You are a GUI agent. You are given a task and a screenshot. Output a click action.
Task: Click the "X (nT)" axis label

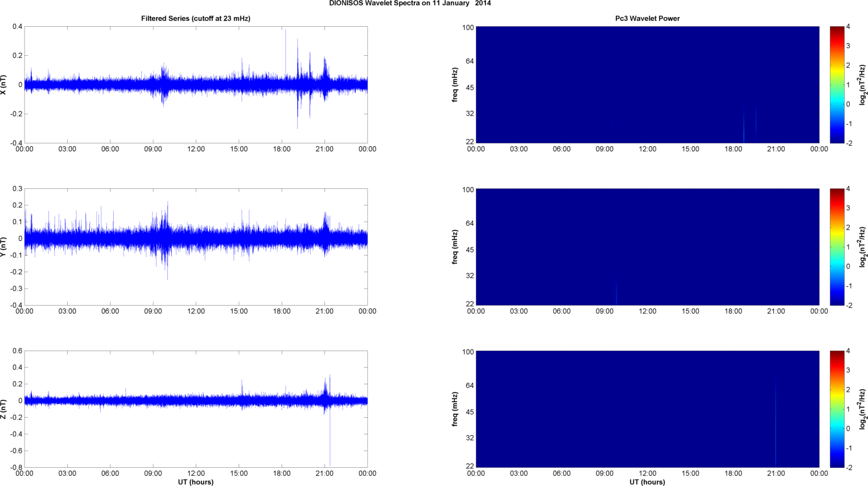point(3,85)
